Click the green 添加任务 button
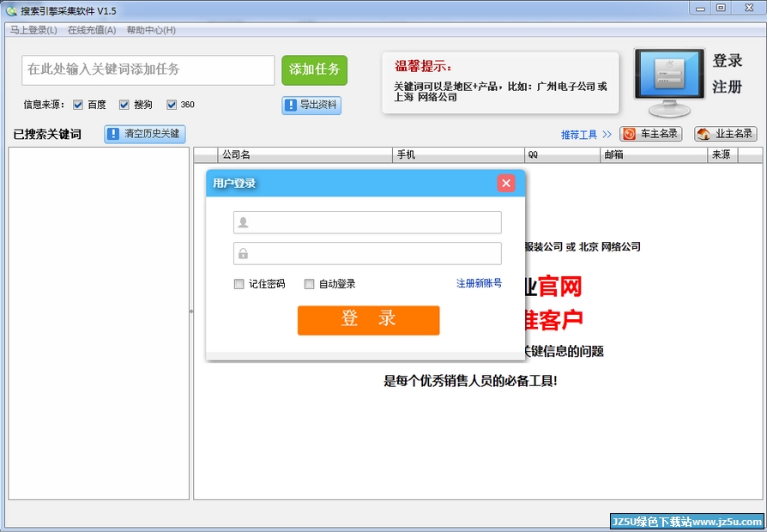 pyautogui.click(x=315, y=70)
